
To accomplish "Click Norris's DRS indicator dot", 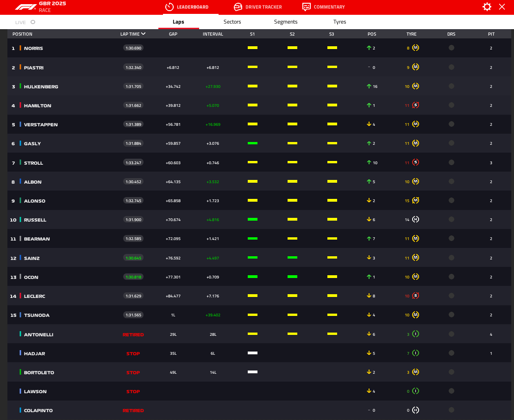I will (451, 48).
